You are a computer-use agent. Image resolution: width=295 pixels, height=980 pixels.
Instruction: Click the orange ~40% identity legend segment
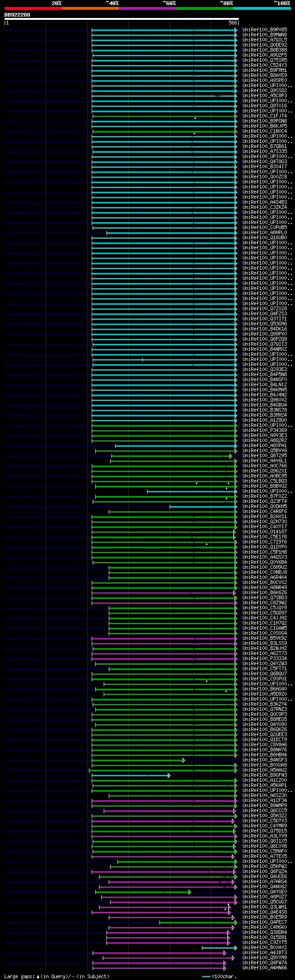pos(90,8)
